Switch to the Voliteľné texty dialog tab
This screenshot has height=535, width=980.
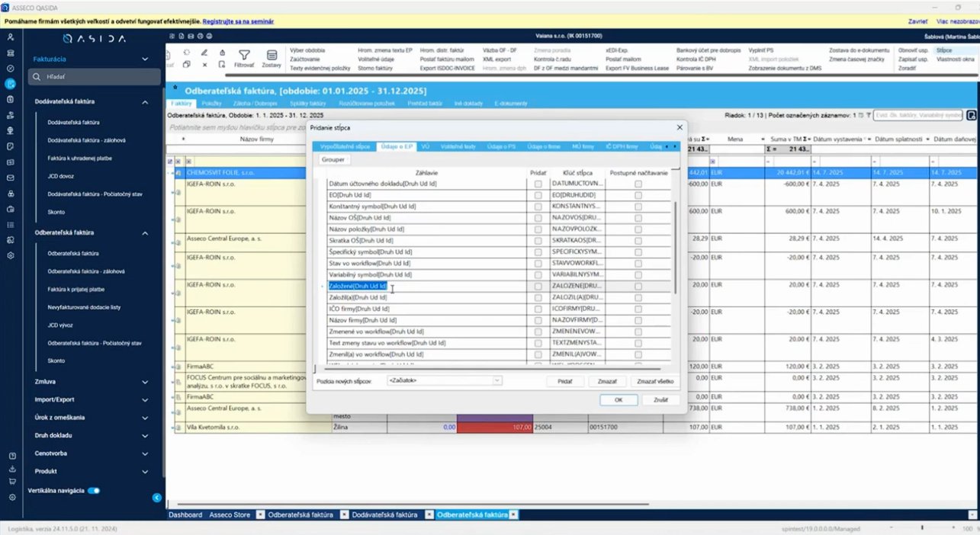[458, 146]
